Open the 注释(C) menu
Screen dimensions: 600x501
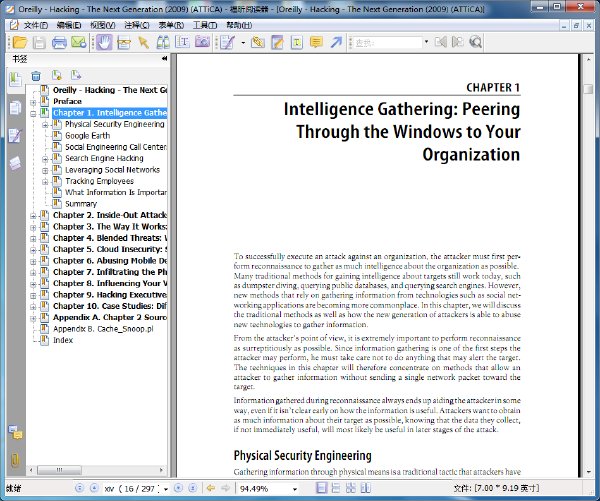point(137,25)
